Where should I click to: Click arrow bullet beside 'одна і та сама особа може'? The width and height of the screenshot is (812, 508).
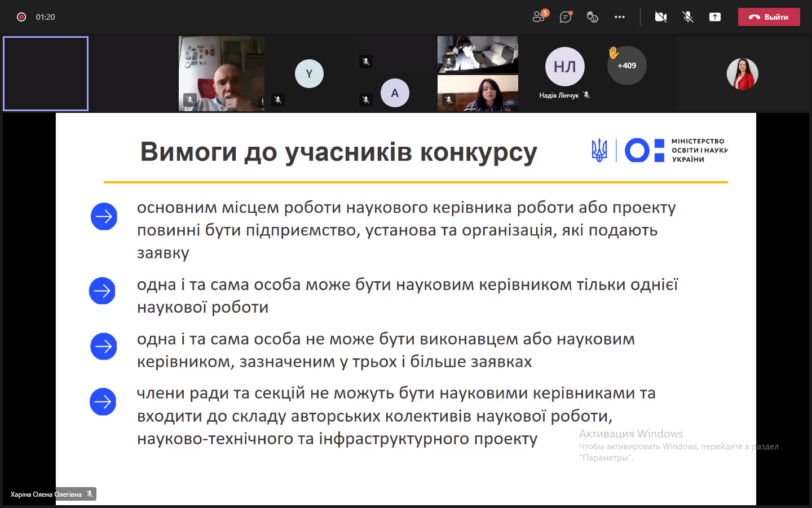(x=102, y=291)
